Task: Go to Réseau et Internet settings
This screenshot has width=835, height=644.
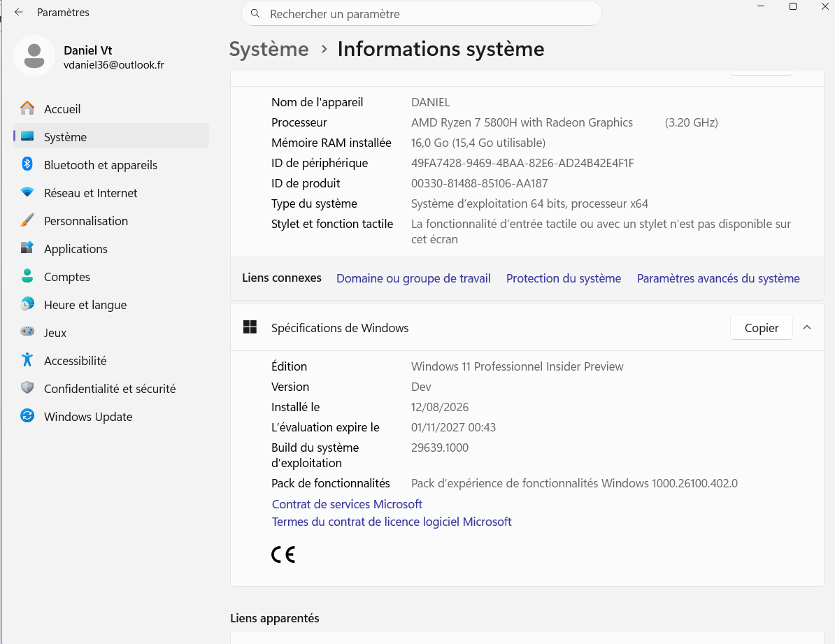Action: pos(111,193)
